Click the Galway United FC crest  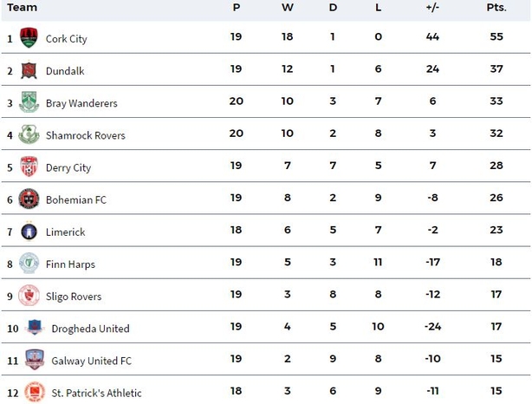(35, 360)
